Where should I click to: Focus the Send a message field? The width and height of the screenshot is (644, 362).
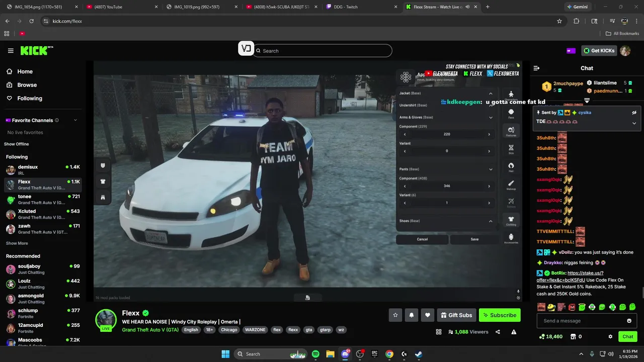(587, 321)
